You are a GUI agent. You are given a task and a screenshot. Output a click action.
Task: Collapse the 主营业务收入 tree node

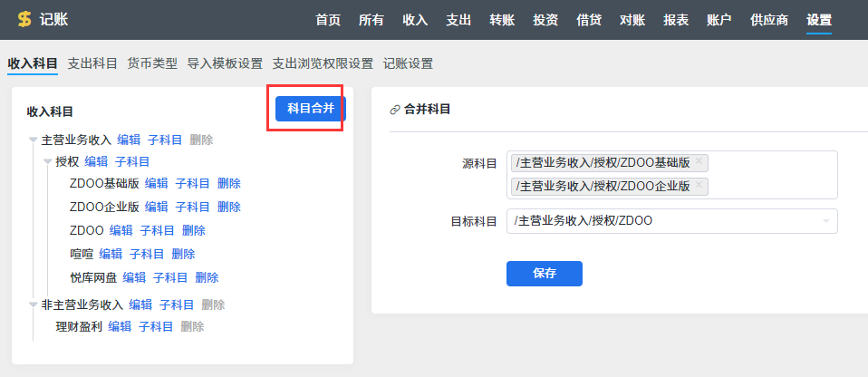pyautogui.click(x=34, y=140)
